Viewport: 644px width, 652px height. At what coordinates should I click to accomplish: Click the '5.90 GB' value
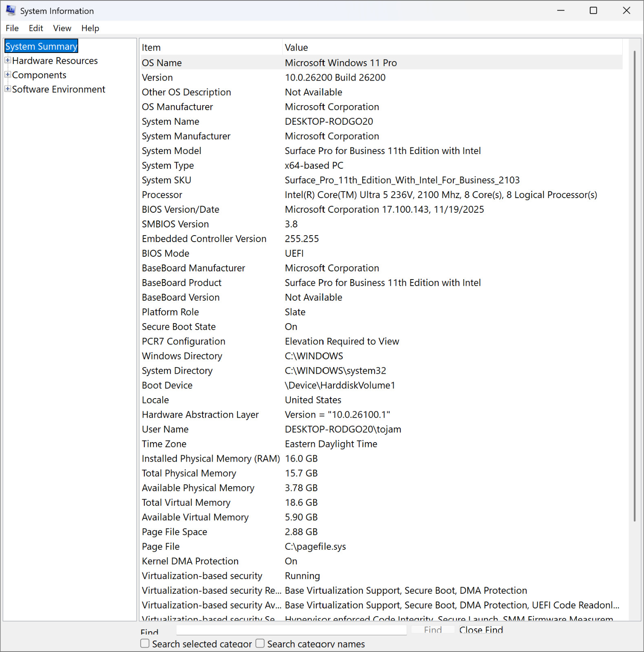(x=301, y=518)
